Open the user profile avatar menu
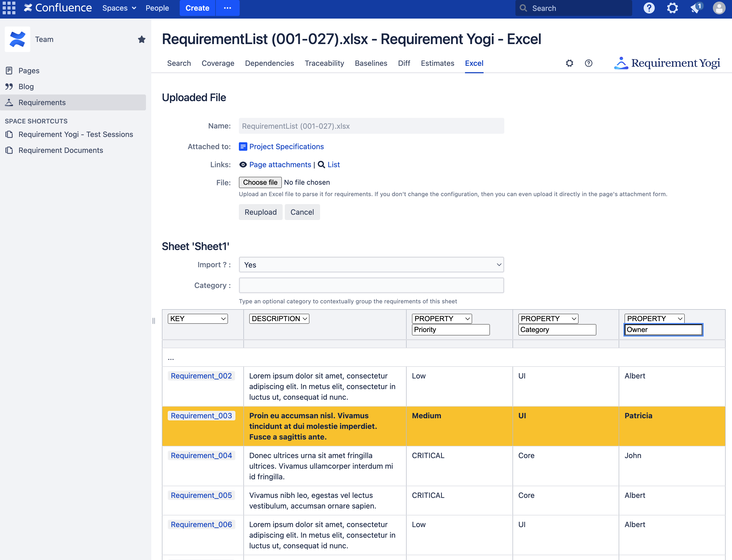This screenshot has height=560, width=732. 719,8
